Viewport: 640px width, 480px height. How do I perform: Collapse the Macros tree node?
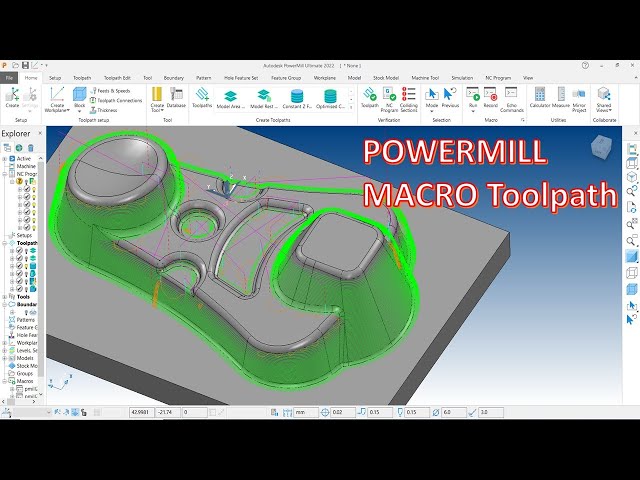point(4,381)
